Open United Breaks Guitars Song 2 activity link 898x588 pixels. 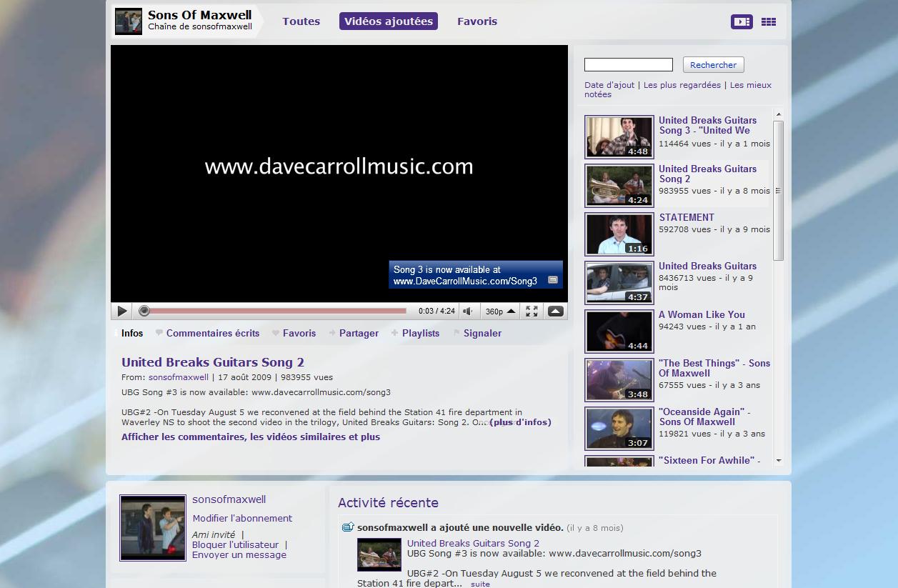tap(473, 543)
